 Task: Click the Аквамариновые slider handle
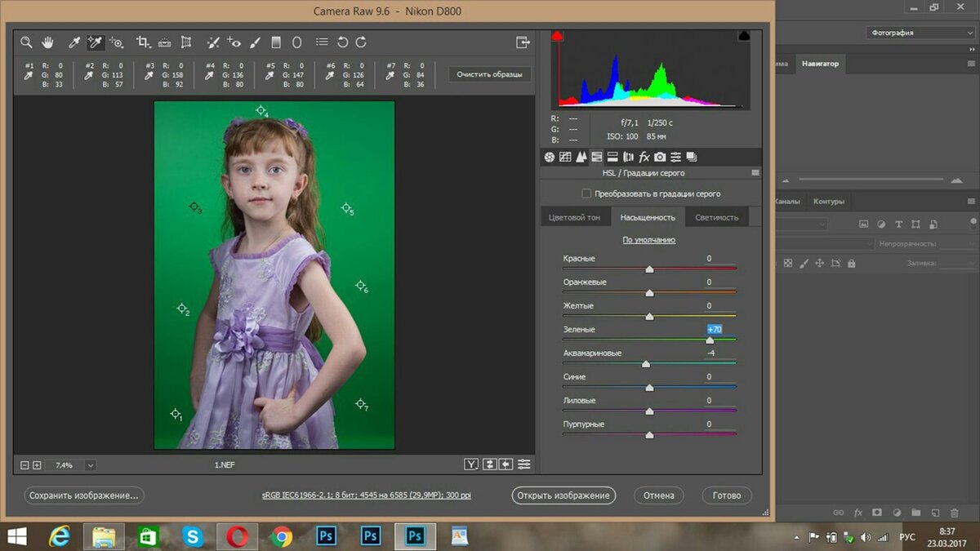click(646, 363)
